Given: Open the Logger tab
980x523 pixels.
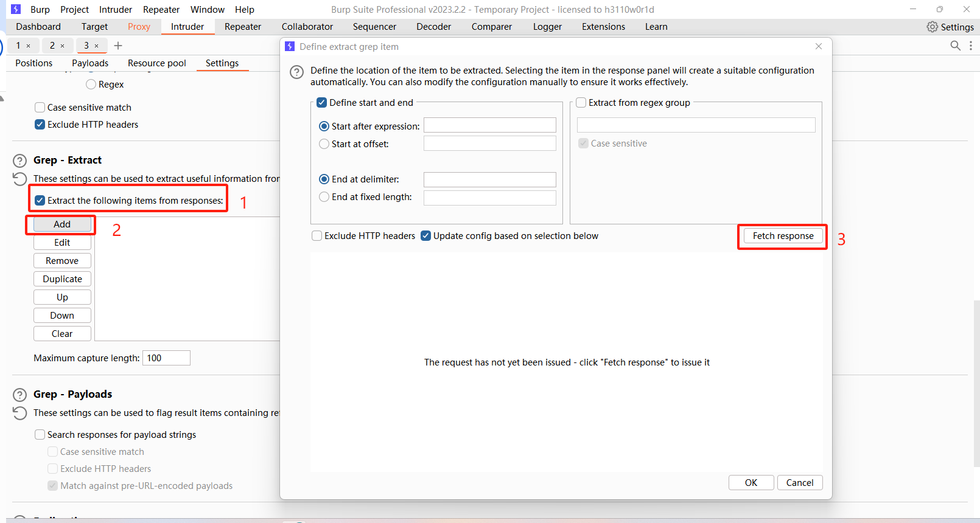Looking at the screenshot, I should 547,27.
